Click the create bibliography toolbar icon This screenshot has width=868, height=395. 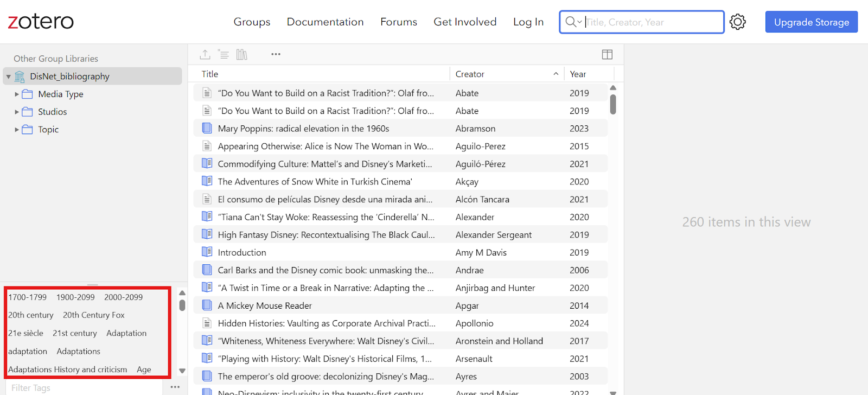pos(223,54)
